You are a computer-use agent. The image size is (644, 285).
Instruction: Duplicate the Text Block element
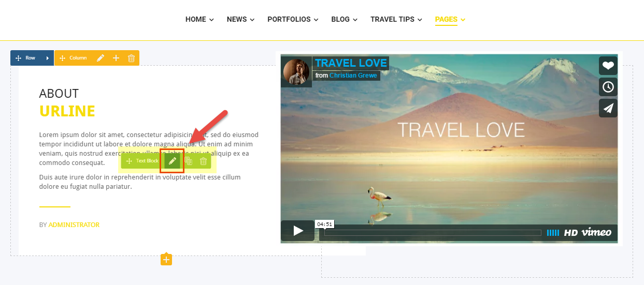point(188,161)
